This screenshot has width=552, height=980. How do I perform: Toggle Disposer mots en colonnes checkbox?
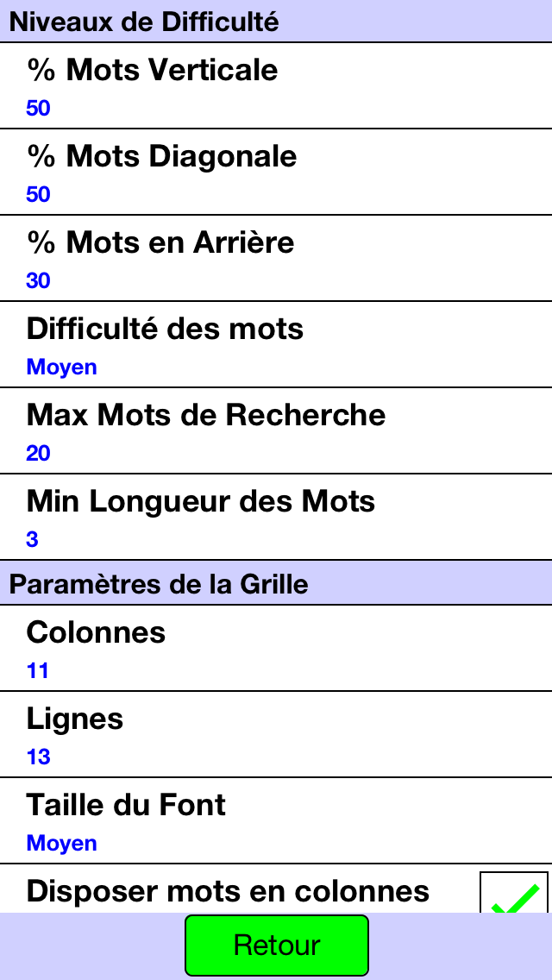tap(514, 893)
